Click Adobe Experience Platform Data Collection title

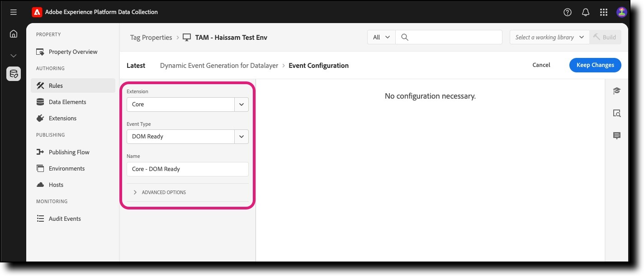tap(101, 12)
